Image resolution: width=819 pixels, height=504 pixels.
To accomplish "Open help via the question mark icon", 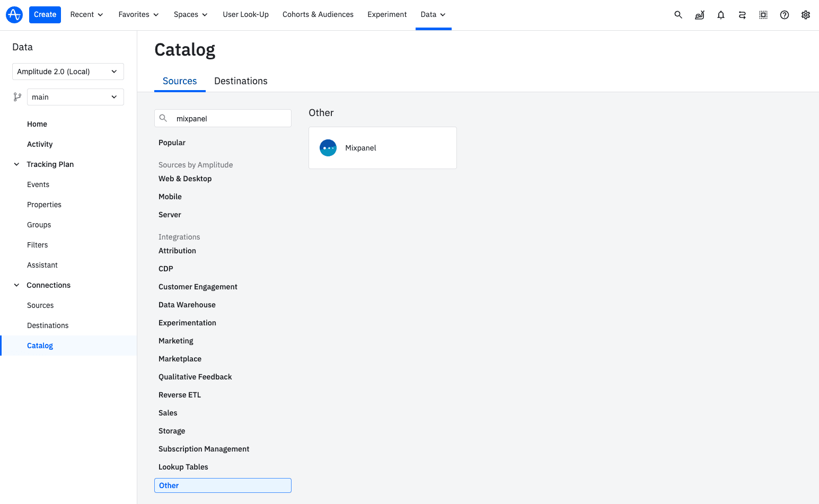I will (x=785, y=14).
